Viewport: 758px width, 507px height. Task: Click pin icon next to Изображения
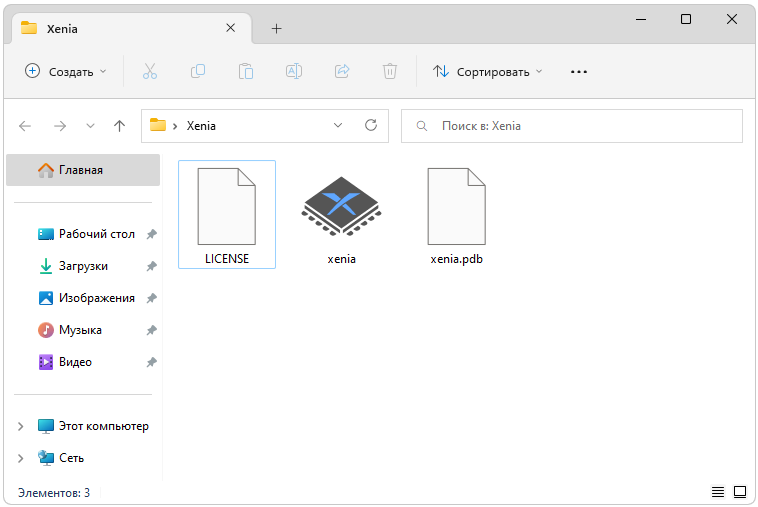(x=152, y=298)
